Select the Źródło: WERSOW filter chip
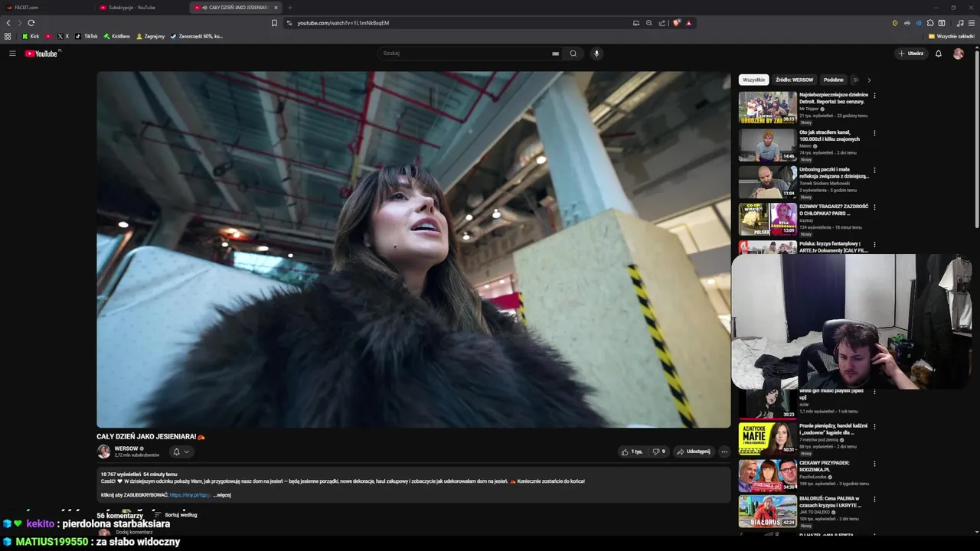The height and width of the screenshot is (551, 980). [794, 80]
